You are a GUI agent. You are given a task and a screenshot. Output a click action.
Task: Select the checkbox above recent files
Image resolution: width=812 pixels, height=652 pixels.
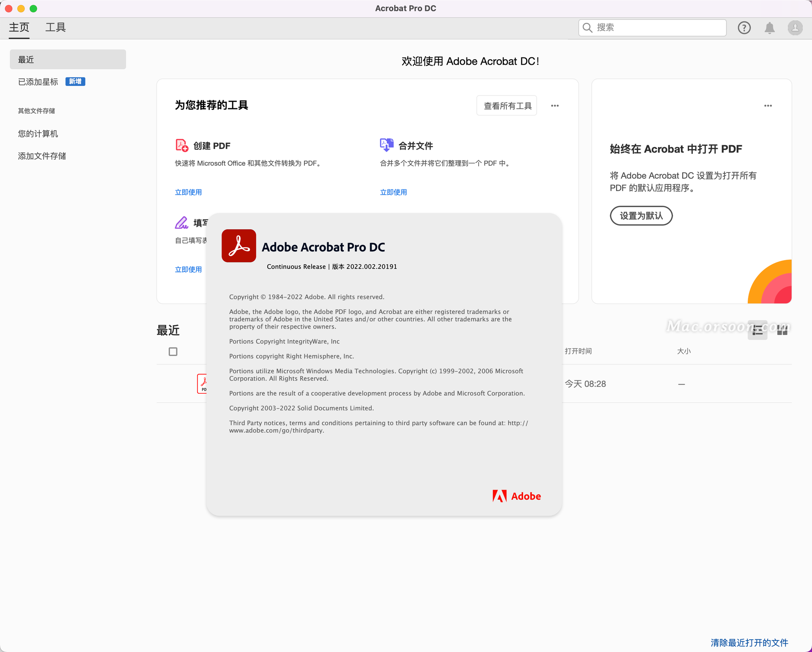pyautogui.click(x=173, y=351)
